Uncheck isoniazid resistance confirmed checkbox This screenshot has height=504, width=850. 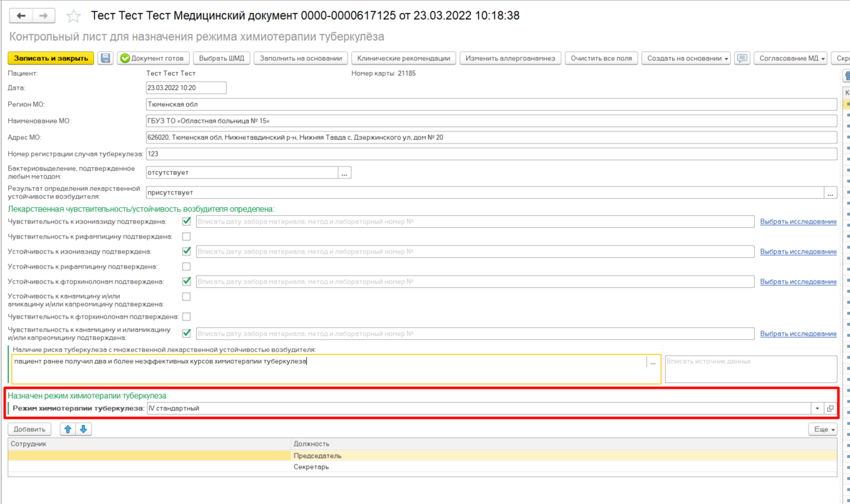pyautogui.click(x=186, y=251)
